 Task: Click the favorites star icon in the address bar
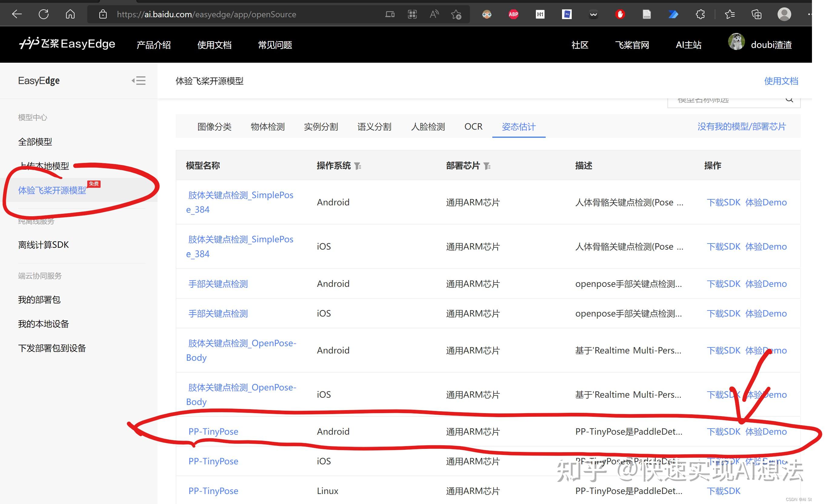(x=457, y=14)
